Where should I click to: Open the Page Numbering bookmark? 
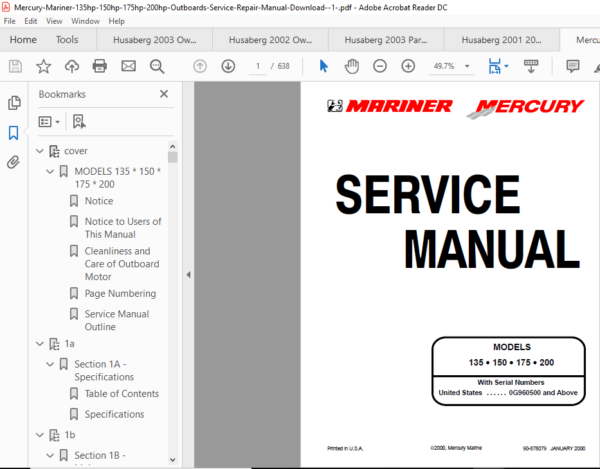pos(120,293)
